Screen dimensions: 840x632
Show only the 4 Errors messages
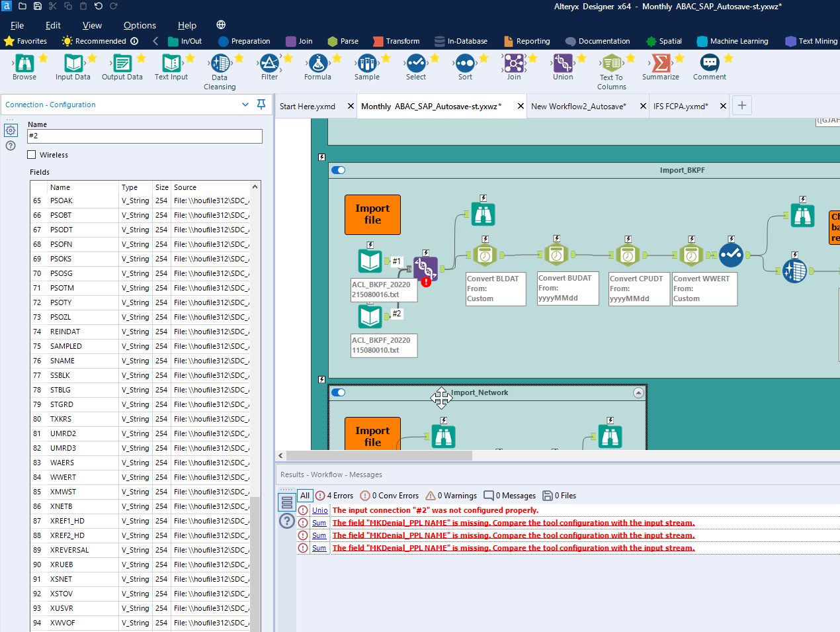(334, 495)
